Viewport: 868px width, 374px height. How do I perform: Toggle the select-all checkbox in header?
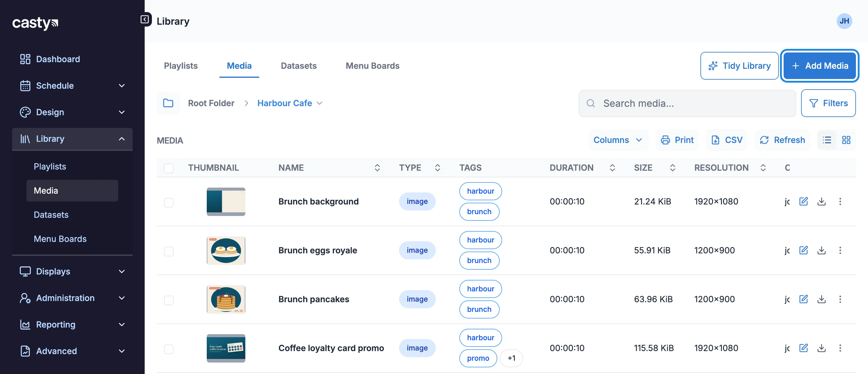pos(169,168)
